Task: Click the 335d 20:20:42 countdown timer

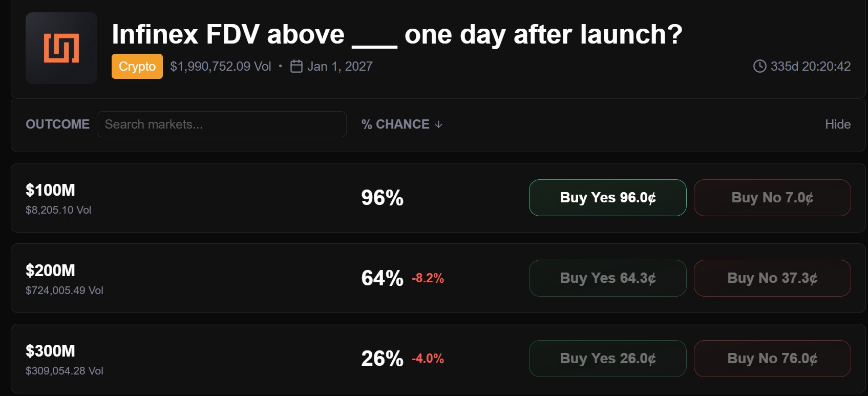Action: 810,67
